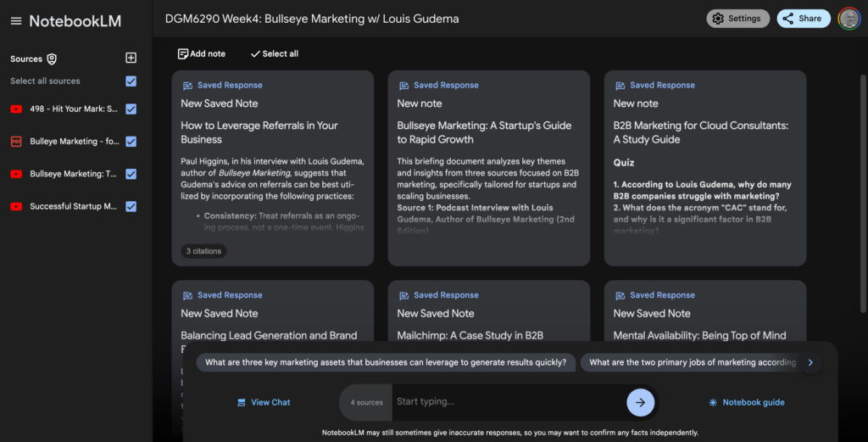Viewport: 868px width, 442px height.
Task: Select suggestion about three key marketing assets
Action: [x=386, y=363]
